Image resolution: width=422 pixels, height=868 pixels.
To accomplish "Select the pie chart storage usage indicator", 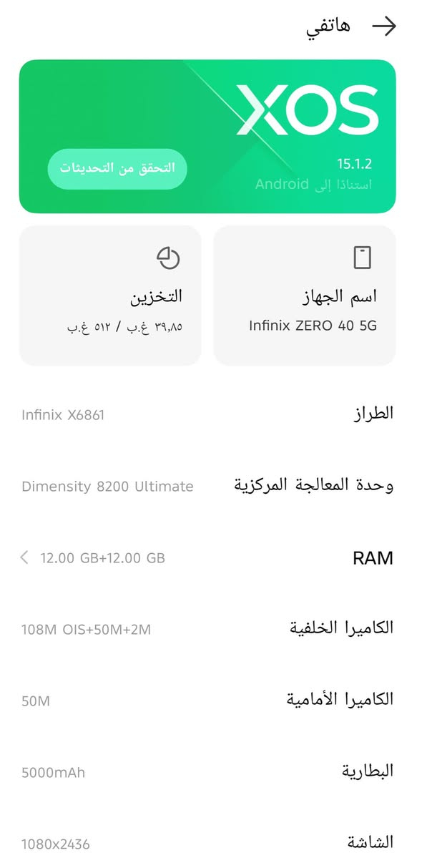I will pos(169,258).
